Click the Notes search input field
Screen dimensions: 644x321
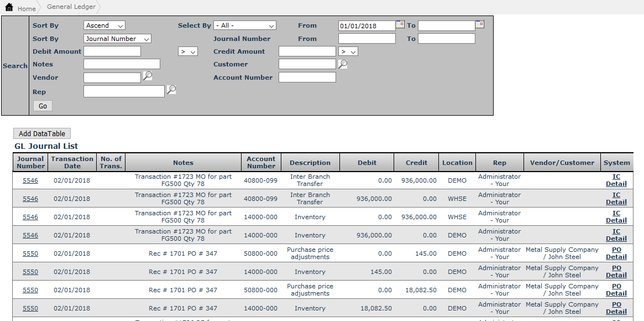[x=122, y=64]
